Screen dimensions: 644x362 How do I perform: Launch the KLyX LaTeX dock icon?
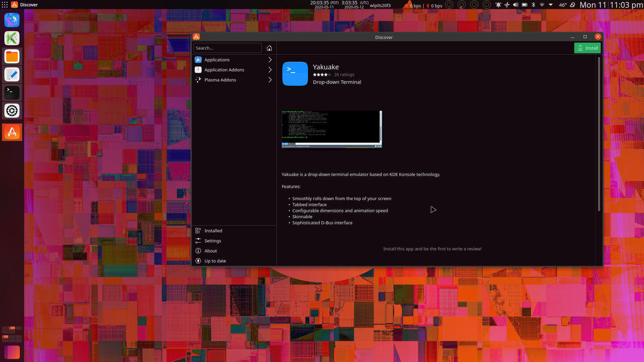point(12,38)
